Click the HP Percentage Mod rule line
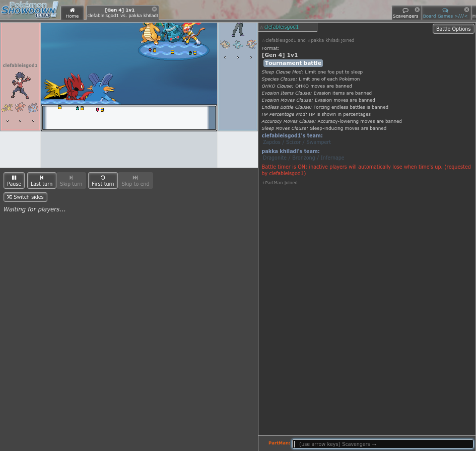The image size is (476, 451). tap(316, 114)
